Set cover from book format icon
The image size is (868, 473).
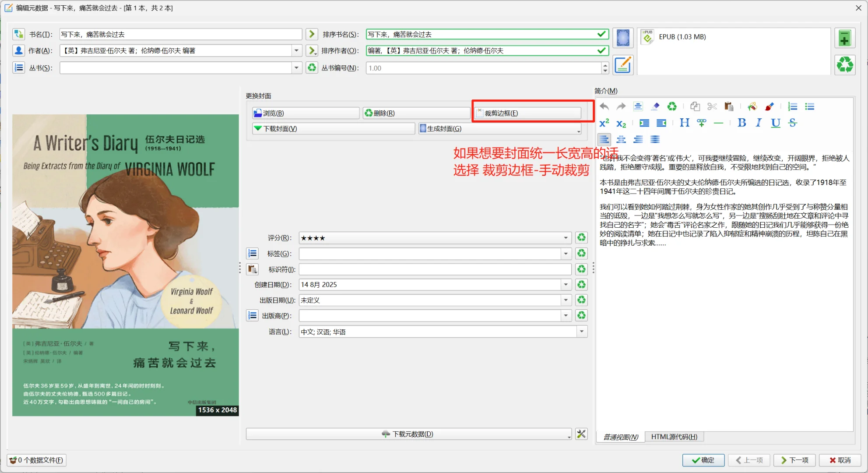click(623, 38)
